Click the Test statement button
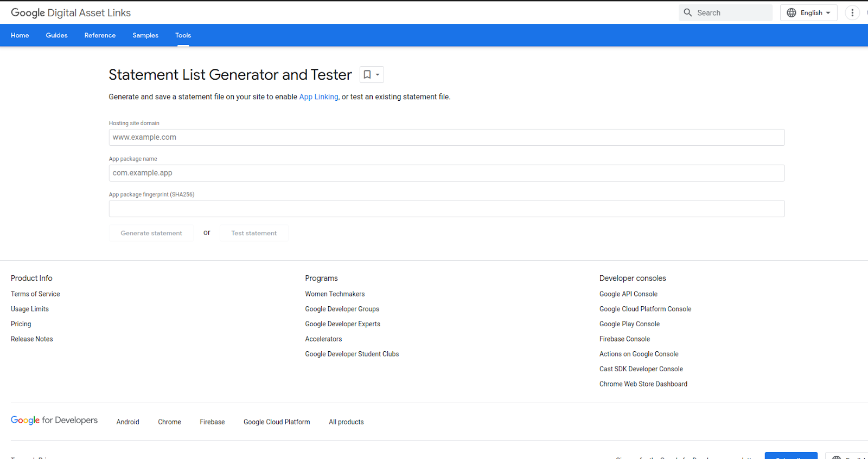Screen dimensions: 868x459 point(254,233)
